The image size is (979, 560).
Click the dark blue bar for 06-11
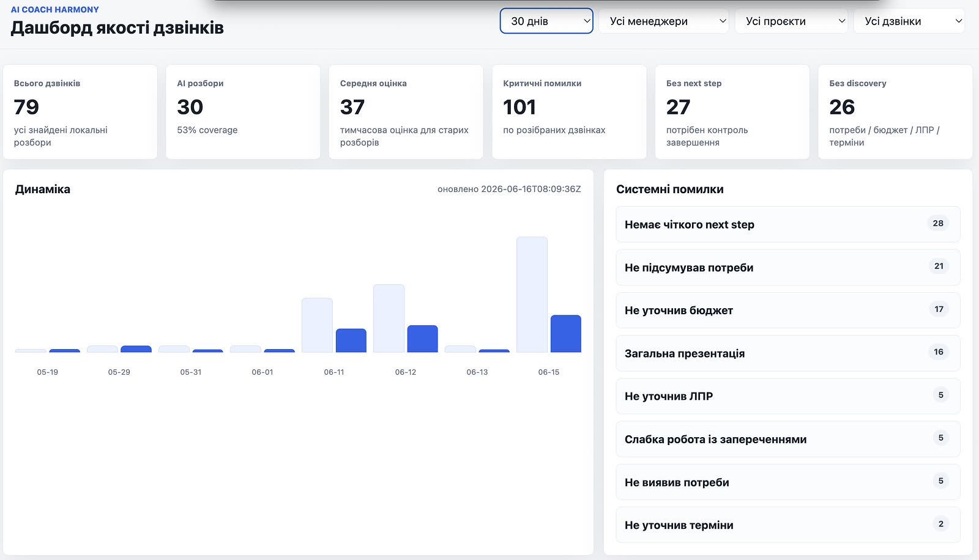click(x=351, y=341)
